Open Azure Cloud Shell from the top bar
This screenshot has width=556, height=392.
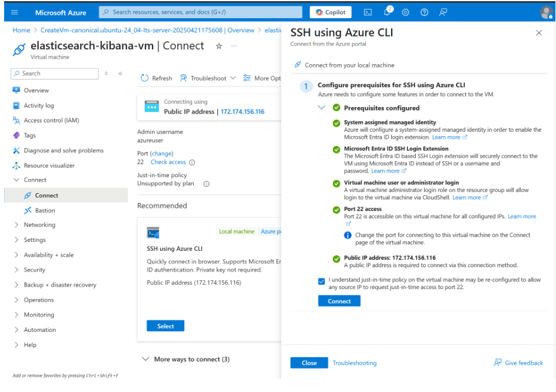tap(368, 12)
